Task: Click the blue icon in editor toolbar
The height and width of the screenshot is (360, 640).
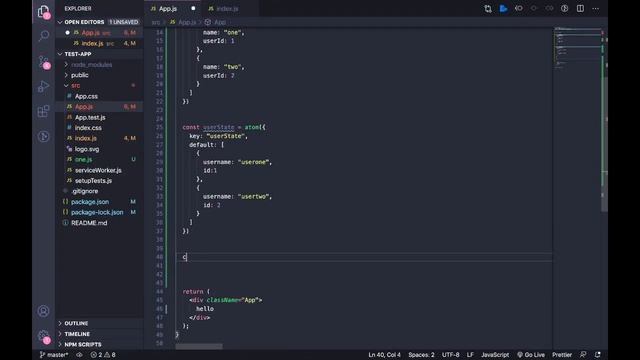Action: 503,9
